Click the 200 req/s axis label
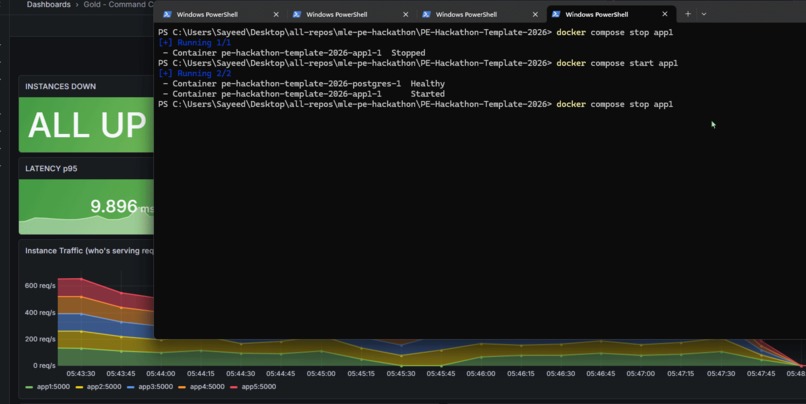This screenshot has height=404, width=806. [x=40, y=339]
